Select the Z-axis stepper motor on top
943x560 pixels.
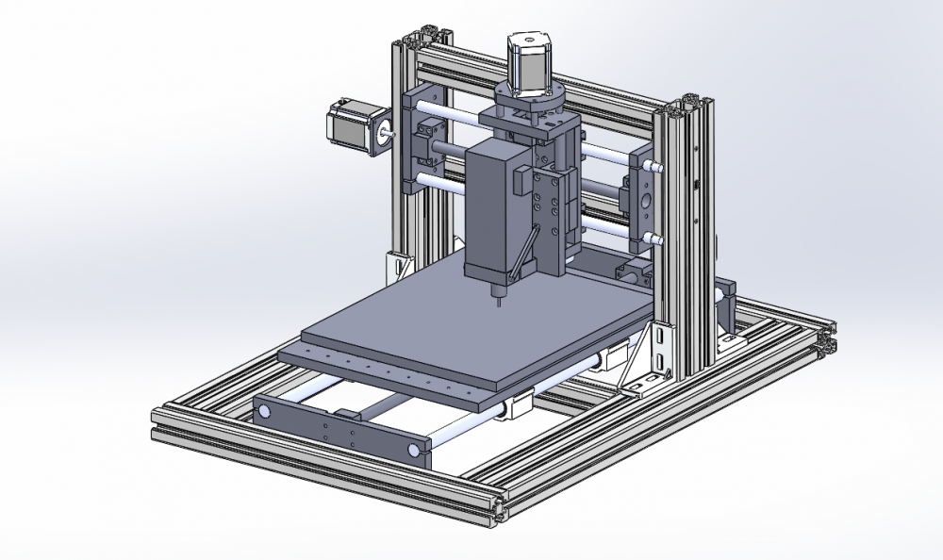(x=530, y=65)
